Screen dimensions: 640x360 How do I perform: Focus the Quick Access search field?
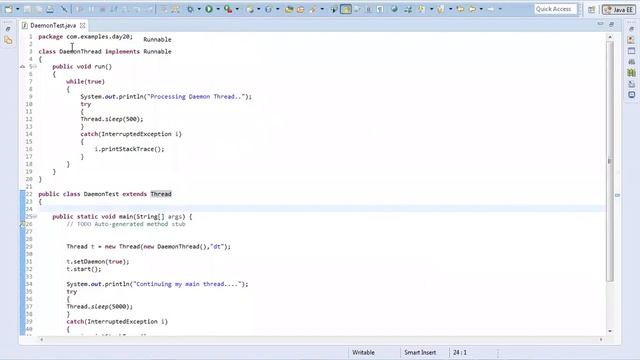[x=556, y=9]
